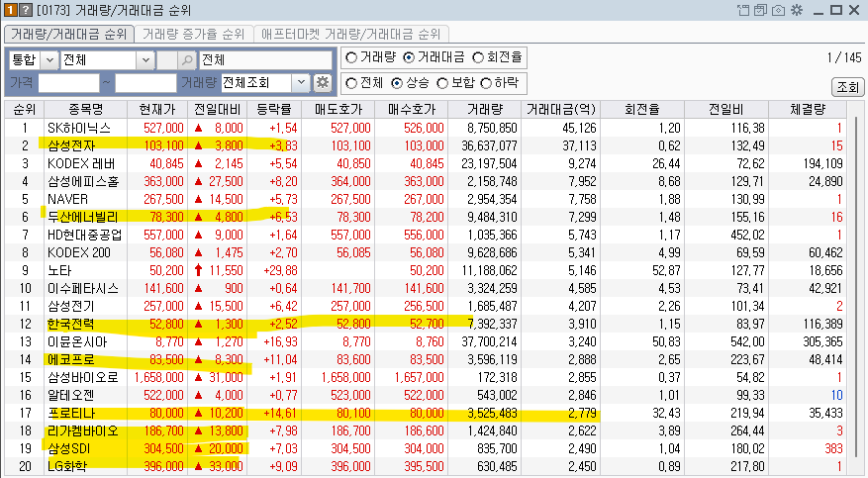
Task: Select 알테오젠 stock name
Action: click(x=71, y=395)
